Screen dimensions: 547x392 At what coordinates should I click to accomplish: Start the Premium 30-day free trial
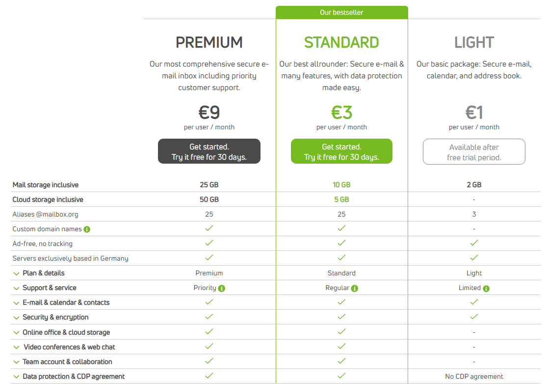pyautogui.click(x=209, y=151)
